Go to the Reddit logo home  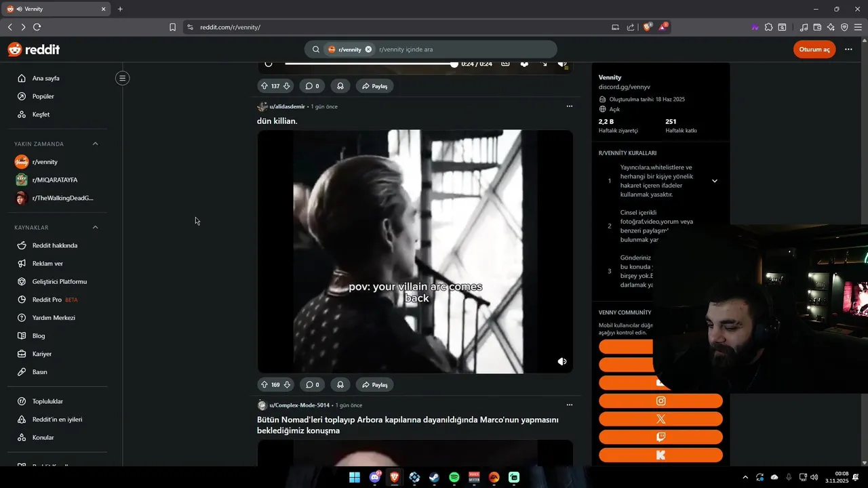click(x=33, y=49)
